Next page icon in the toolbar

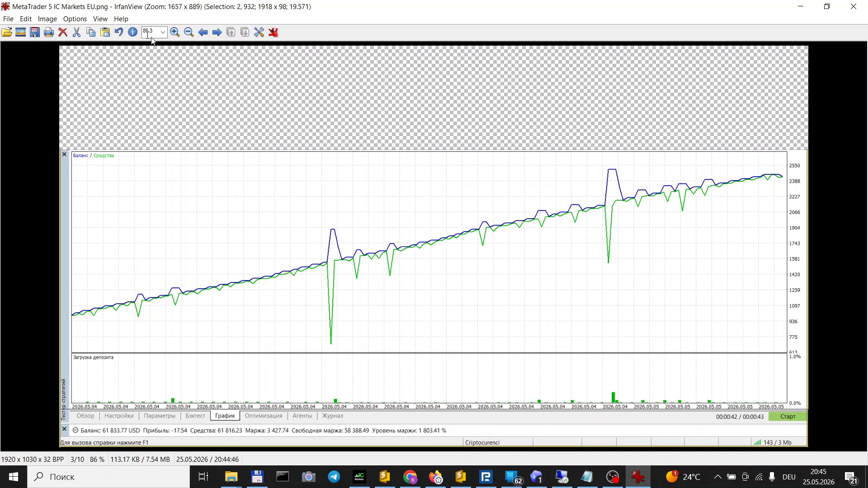[x=245, y=32]
